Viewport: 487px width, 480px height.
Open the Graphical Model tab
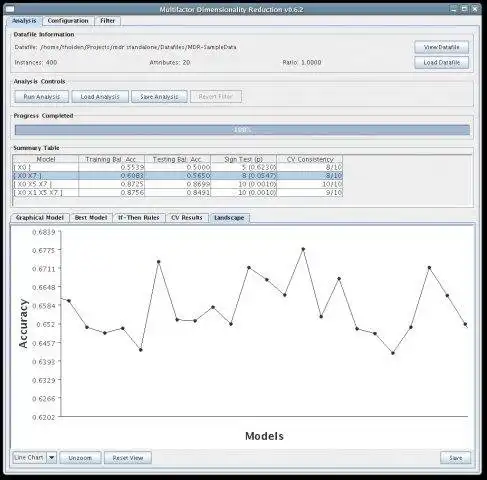[x=40, y=218]
